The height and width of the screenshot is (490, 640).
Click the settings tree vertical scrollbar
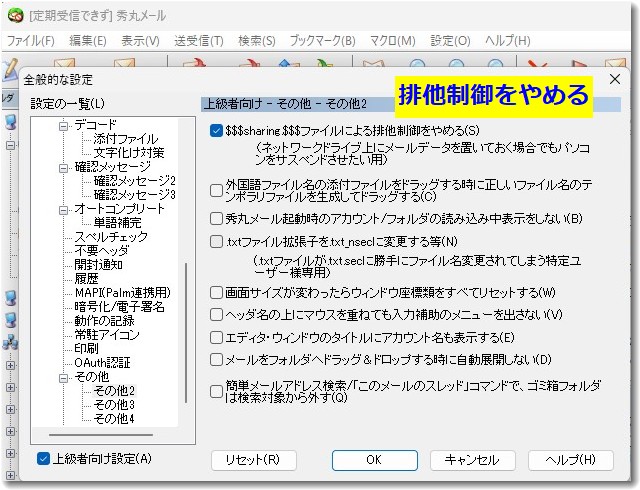186,333
